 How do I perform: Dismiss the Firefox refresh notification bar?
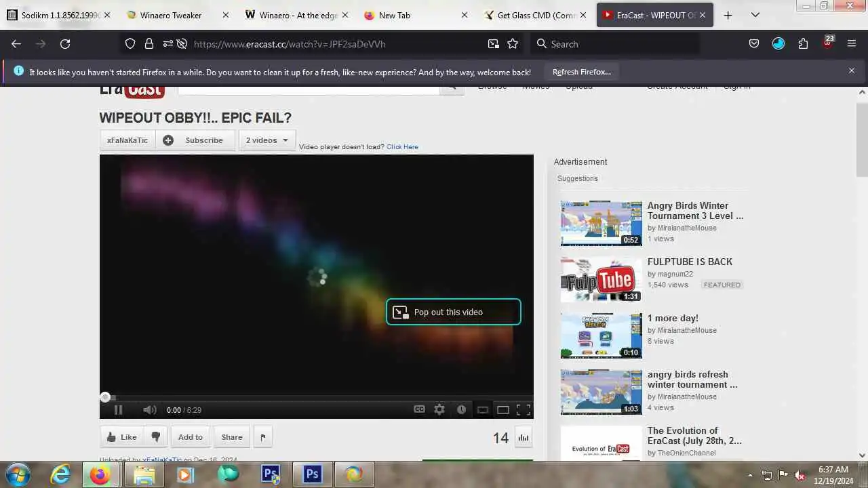852,70
